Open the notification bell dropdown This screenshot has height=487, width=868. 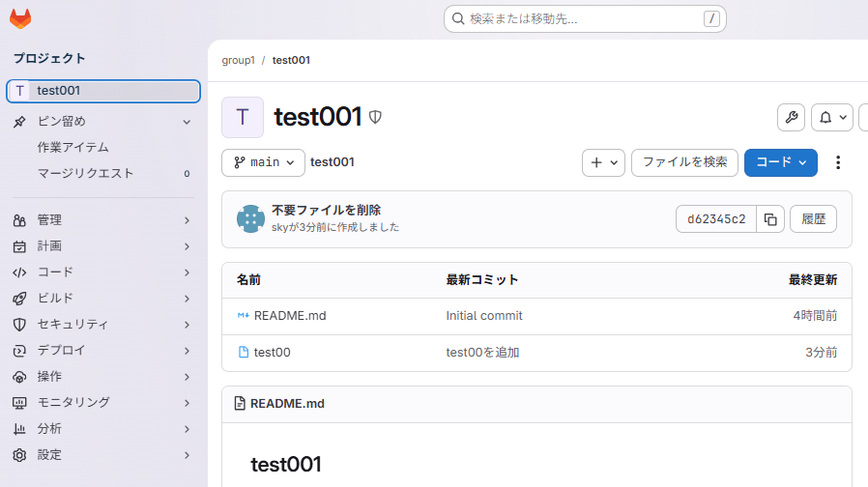point(831,118)
